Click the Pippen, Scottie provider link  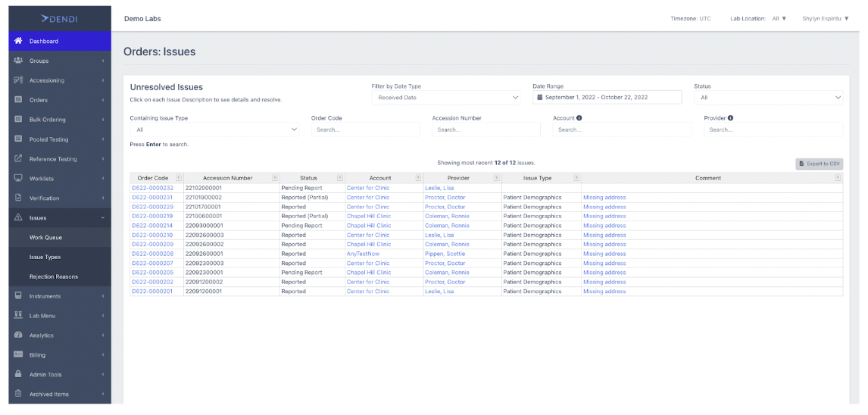pyautogui.click(x=445, y=254)
